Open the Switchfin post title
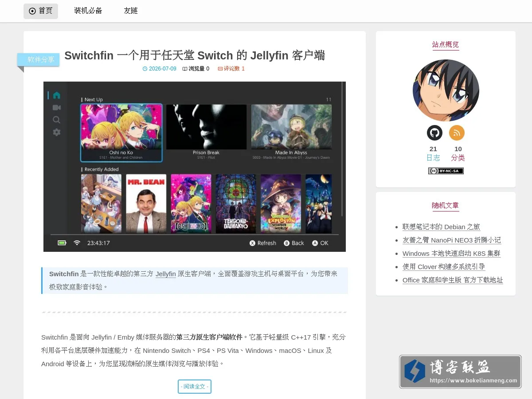Image resolution: width=532 pixels, height=399 pixels. tap(195, 55)
